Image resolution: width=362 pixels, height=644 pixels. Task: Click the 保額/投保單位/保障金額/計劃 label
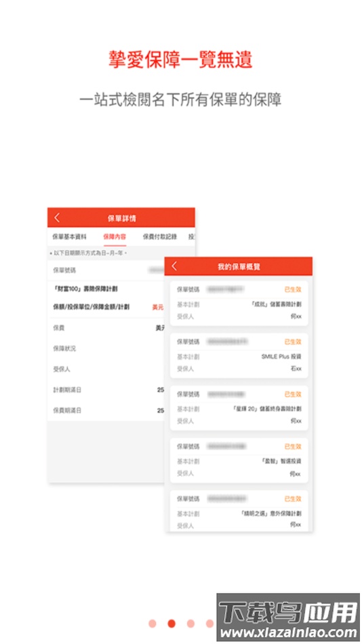92,307
